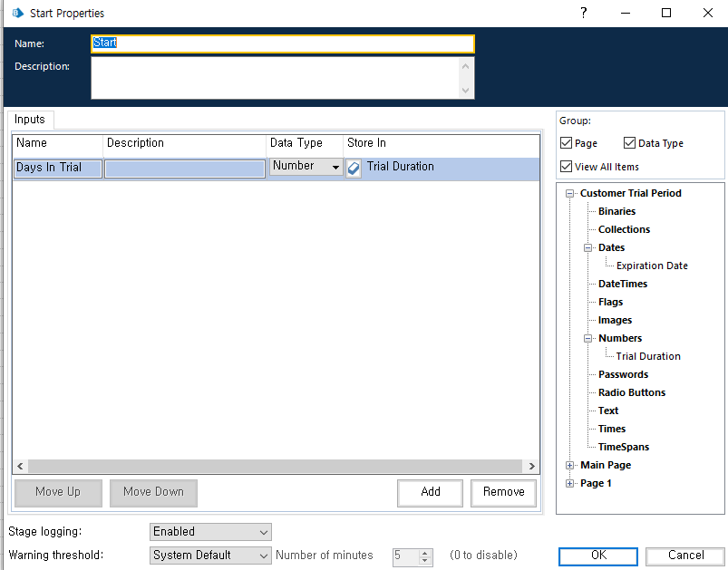Select the Inputs tab

(x=30, y=120)
